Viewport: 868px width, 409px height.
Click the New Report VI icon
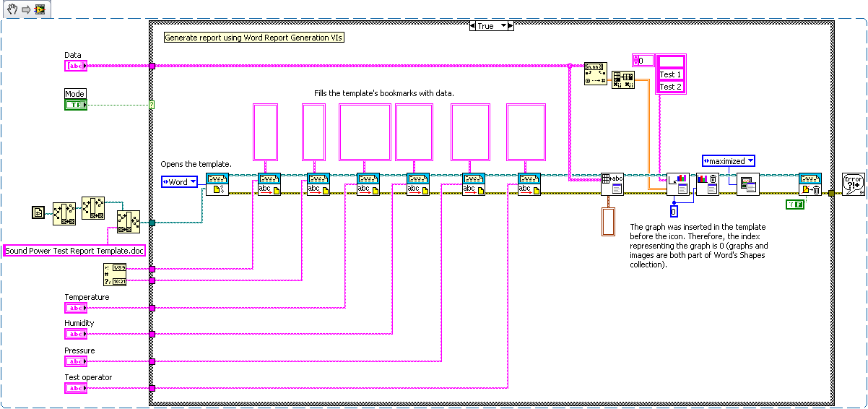(217, 184)
